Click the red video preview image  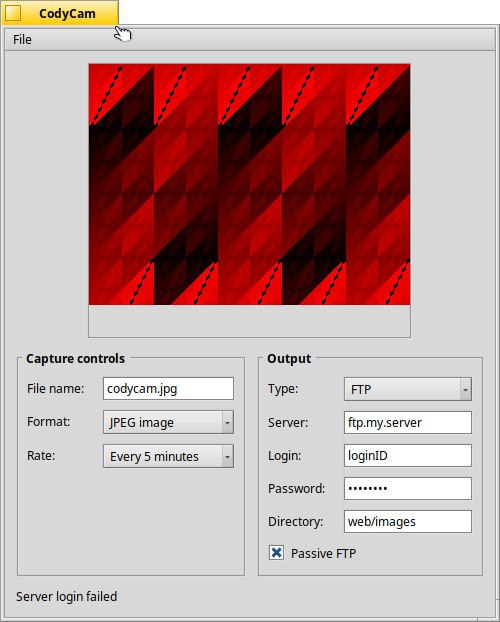click(249, 184)
